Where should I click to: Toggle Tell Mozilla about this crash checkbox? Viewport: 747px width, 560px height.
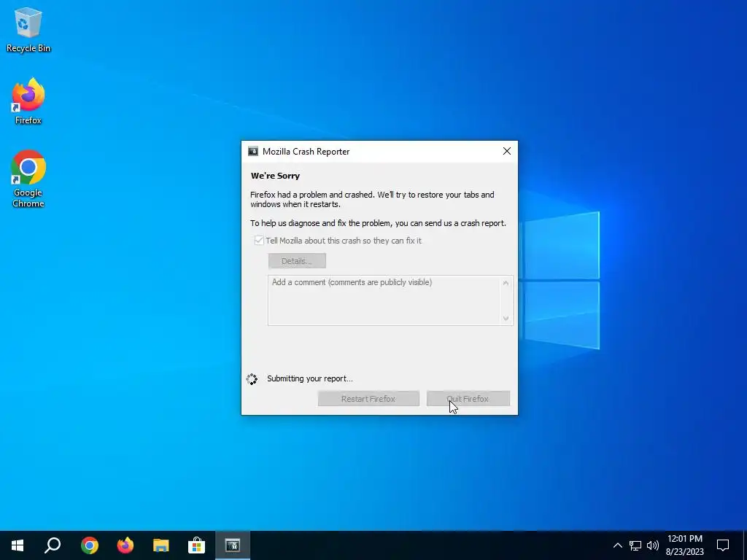click(x=259, y=241)
